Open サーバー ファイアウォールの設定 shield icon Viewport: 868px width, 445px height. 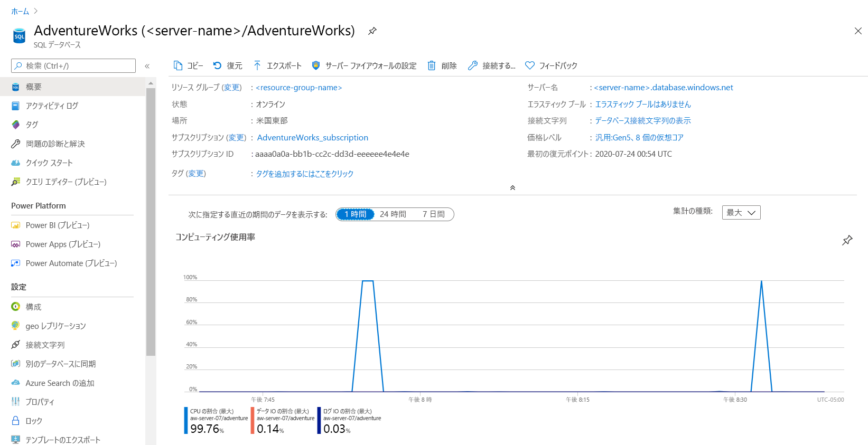coord(316,65)
